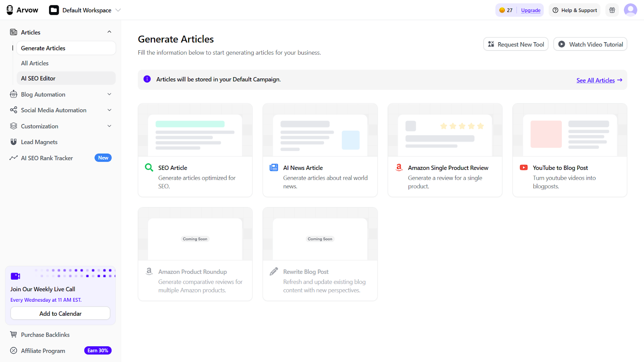Select the YouTube to Blog Post card
Screen dimensions: 644x362
[x=569, y=150]
